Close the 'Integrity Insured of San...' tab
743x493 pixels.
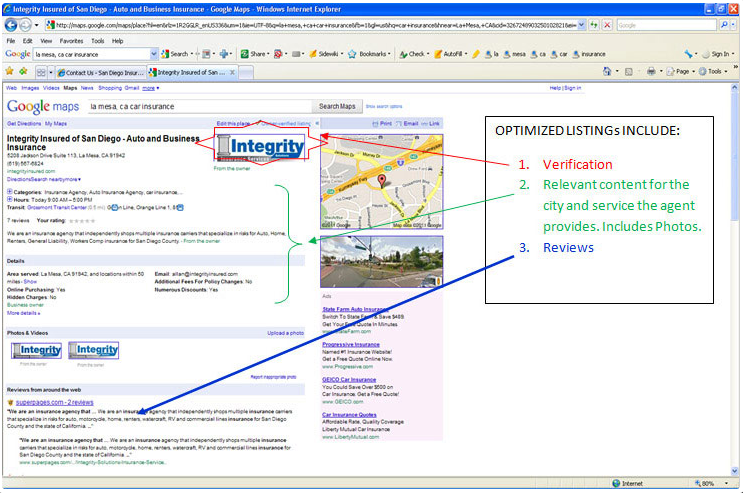pos(232,73)
